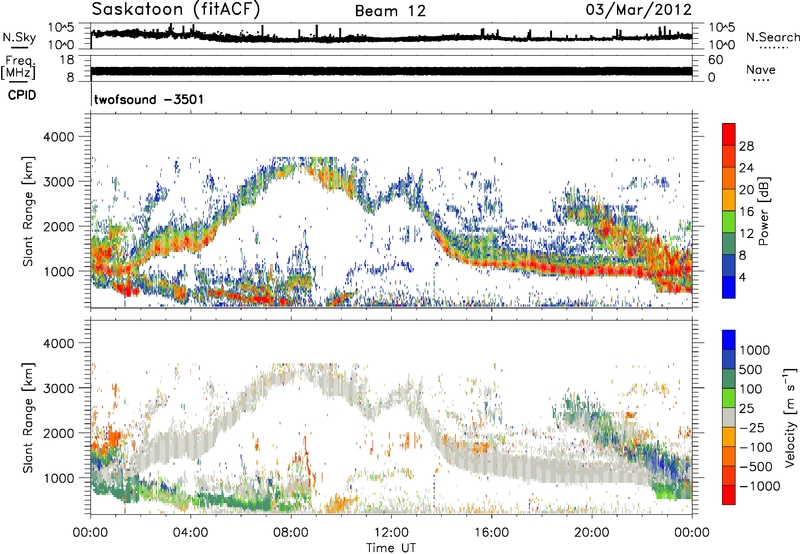Click the '1000' positive velocity tick value
800x554 pixels.
tap(755, 350)
